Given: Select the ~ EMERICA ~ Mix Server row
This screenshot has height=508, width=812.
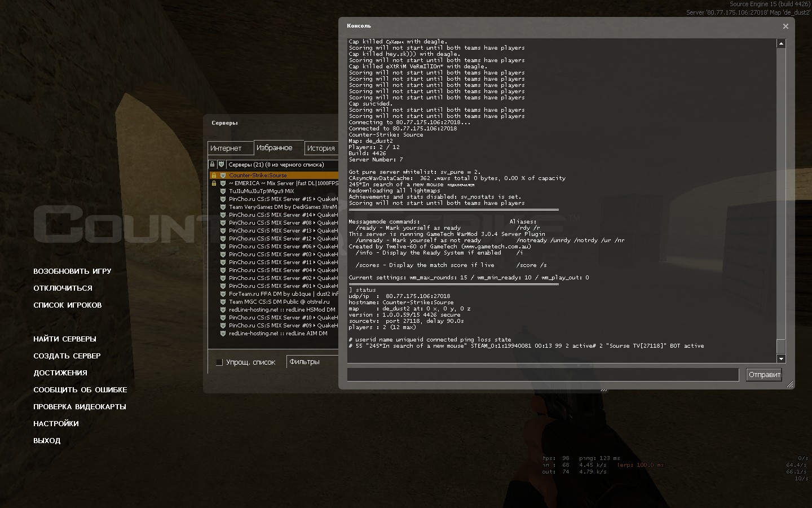Looking at the screenshot, I should click(x=273, y=183).
